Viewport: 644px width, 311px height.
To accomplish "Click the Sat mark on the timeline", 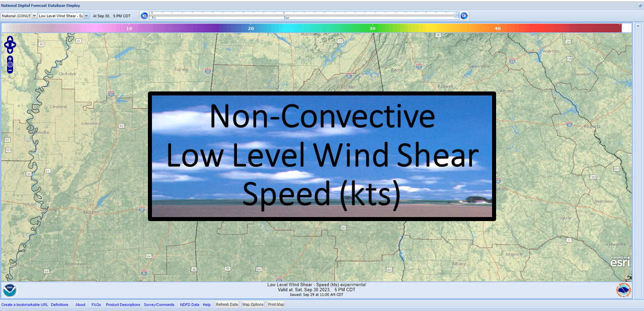I will 286,18.
